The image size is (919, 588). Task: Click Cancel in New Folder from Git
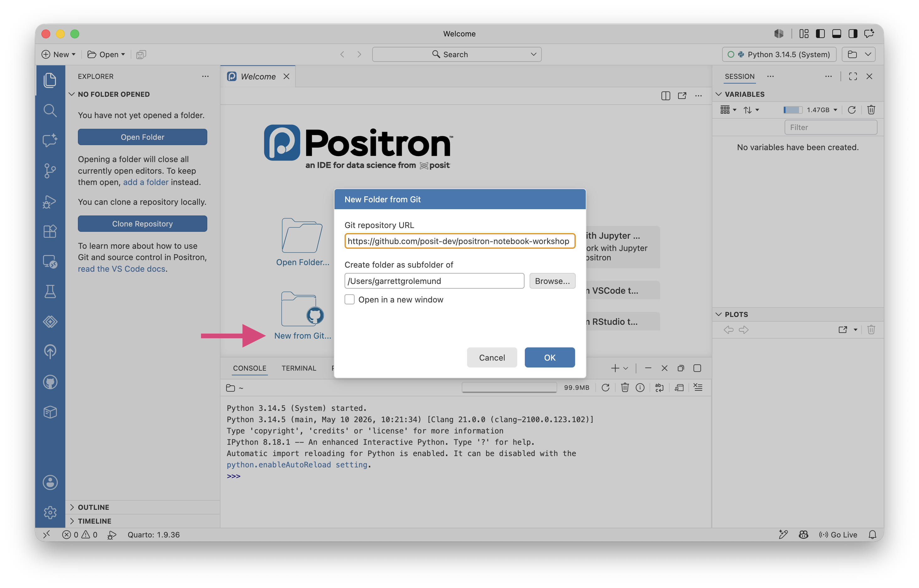[492, 357]
